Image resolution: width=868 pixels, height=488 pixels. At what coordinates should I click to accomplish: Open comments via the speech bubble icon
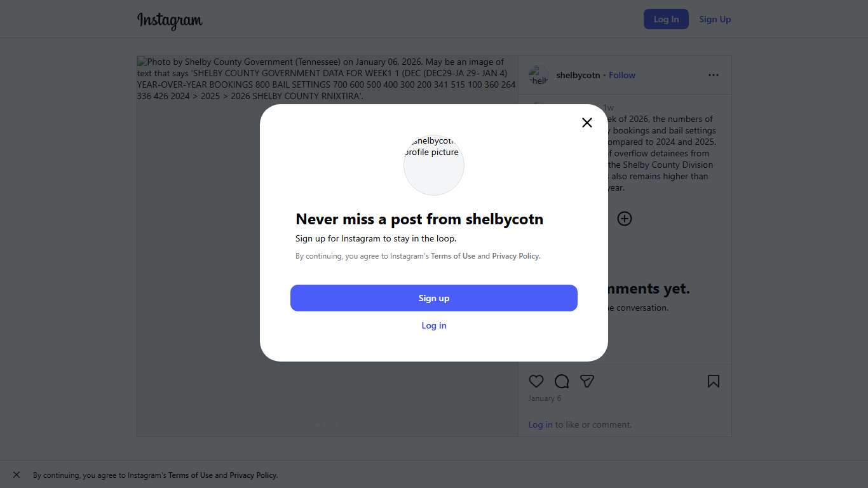[562, 381]
